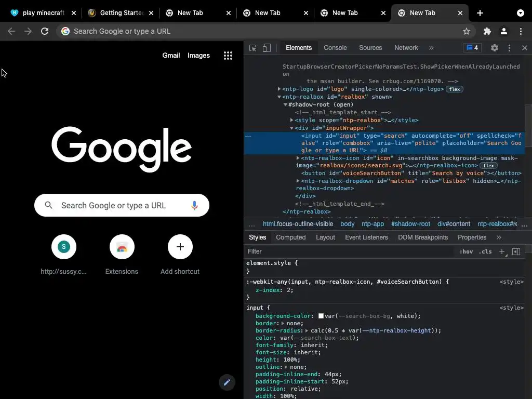Viewport: 532px width, 399px height.
Task: Switch to the Console panel
Action: [335, 48]
